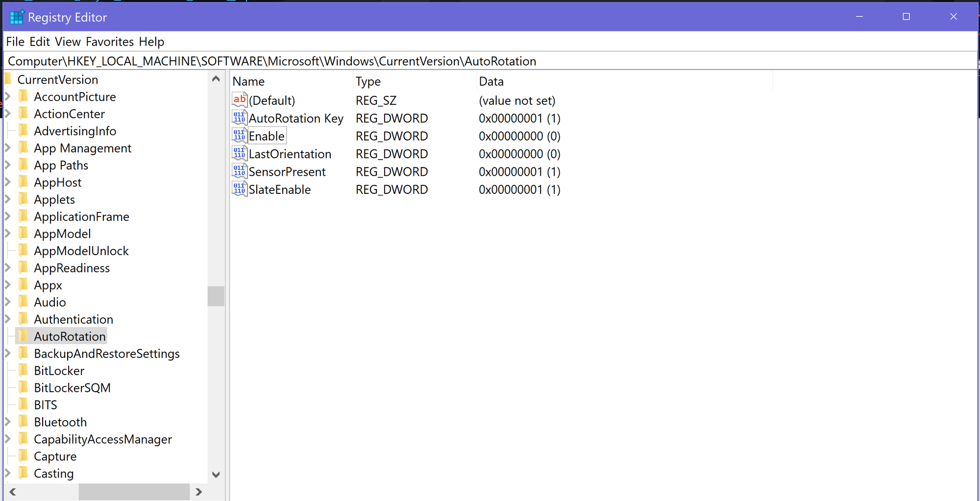Click the LastOrientation DWORD icon
This screenshot has height=501, width=980.
click(x=240, y=153)
